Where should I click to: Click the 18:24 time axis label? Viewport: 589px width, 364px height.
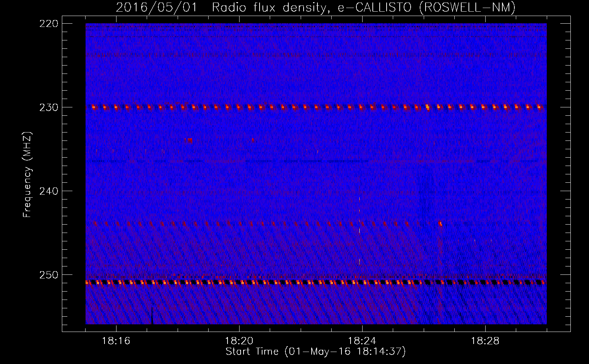[362, 341]
